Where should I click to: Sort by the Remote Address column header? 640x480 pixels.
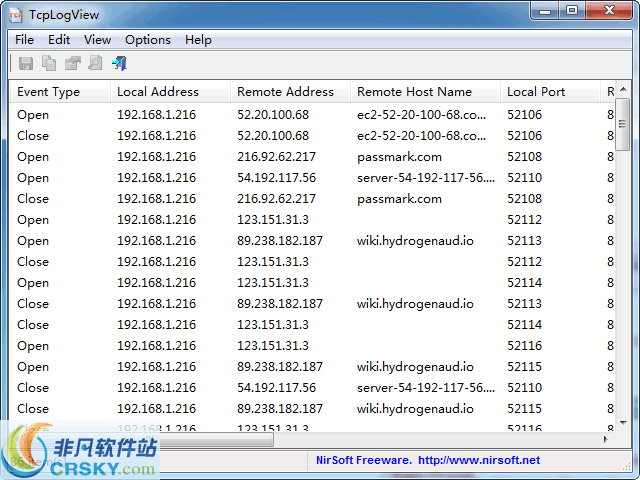pyautogui.click(x=290, y=91)
